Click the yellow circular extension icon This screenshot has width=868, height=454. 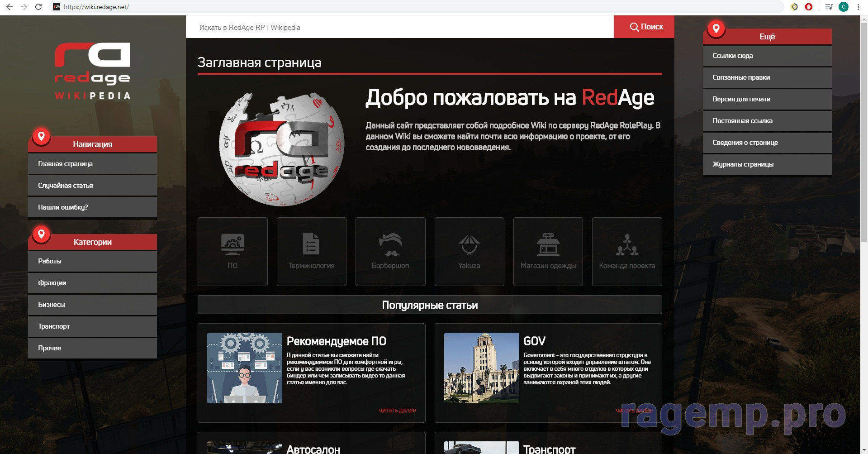point(794,7)
